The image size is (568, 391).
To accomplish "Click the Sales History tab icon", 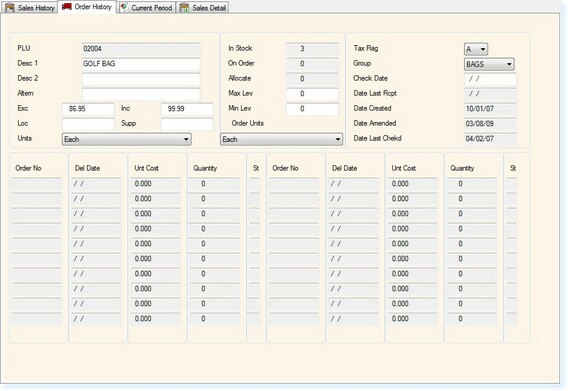I will click(10, 8).
